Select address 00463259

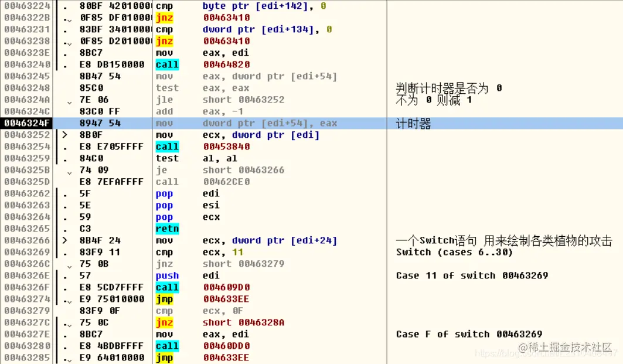pyautogui.click(x=27, y=158)
